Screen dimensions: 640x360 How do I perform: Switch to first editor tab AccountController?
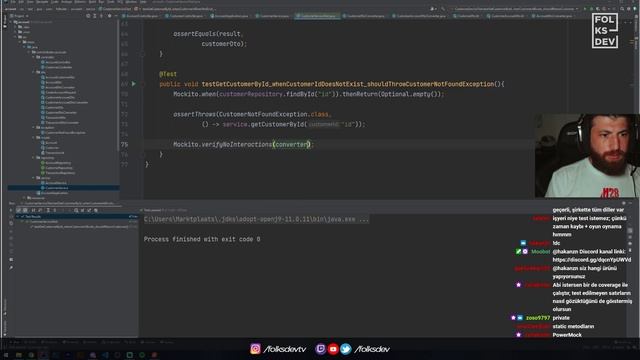tap(140, 16)
